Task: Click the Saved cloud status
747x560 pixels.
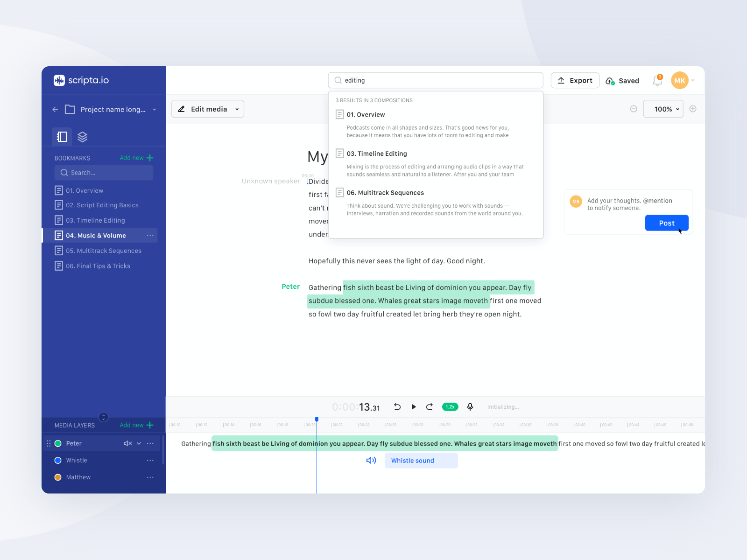Action: [x=622, y=81]
